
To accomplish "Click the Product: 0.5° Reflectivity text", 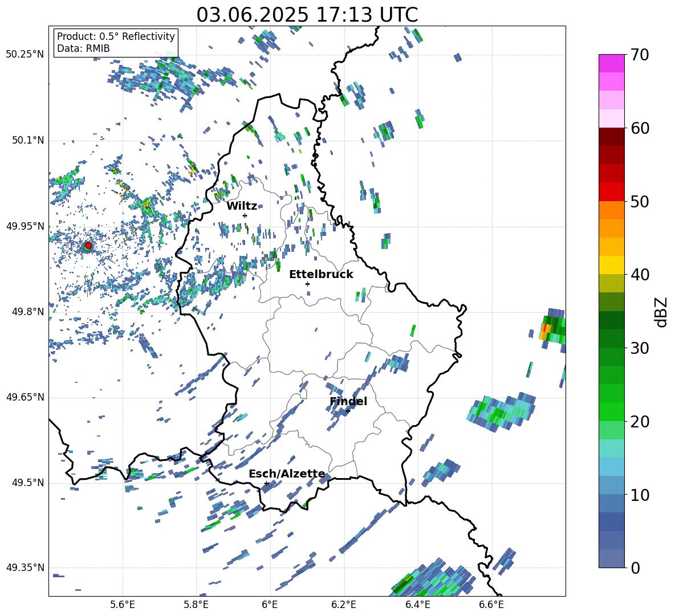I will 116,36.
